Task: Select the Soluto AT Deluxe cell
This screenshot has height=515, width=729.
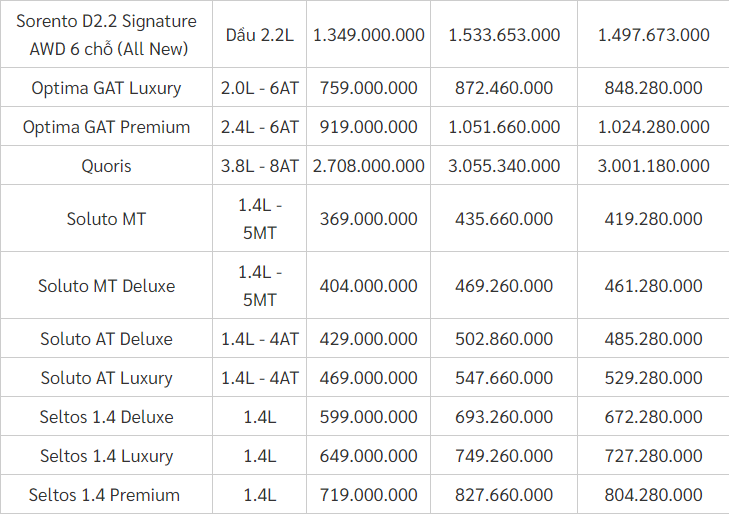Action: tap(106, 339)
